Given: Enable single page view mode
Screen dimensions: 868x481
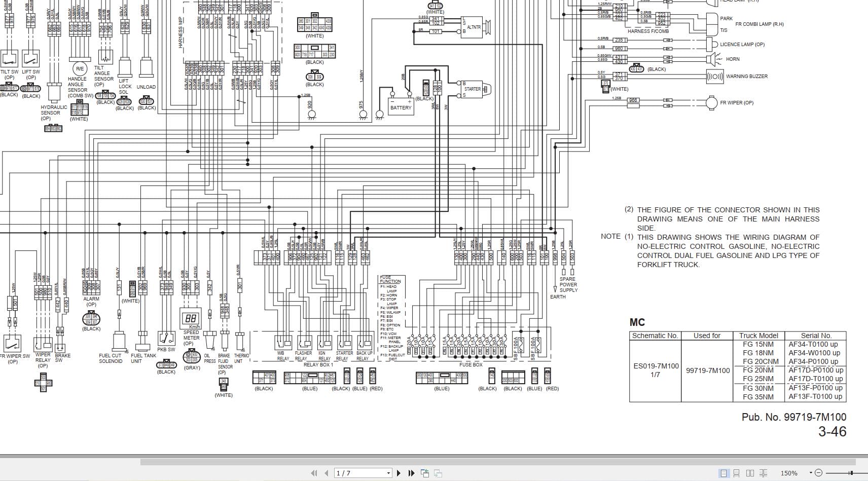Looking at the screenshot, I should 724,473.
